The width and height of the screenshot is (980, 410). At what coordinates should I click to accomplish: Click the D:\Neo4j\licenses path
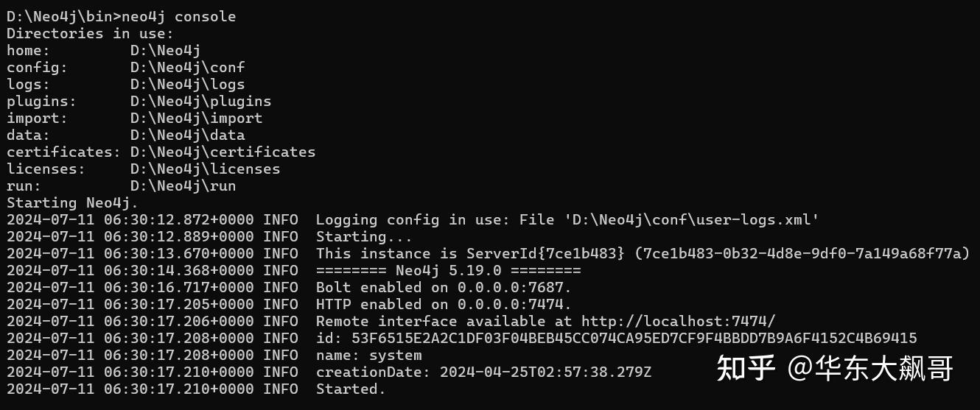tap(205, 169)
